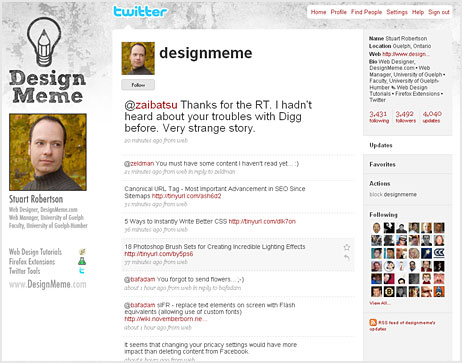Click designmeme profile avatar
The image size is (462, 363).
click(138, 58)
